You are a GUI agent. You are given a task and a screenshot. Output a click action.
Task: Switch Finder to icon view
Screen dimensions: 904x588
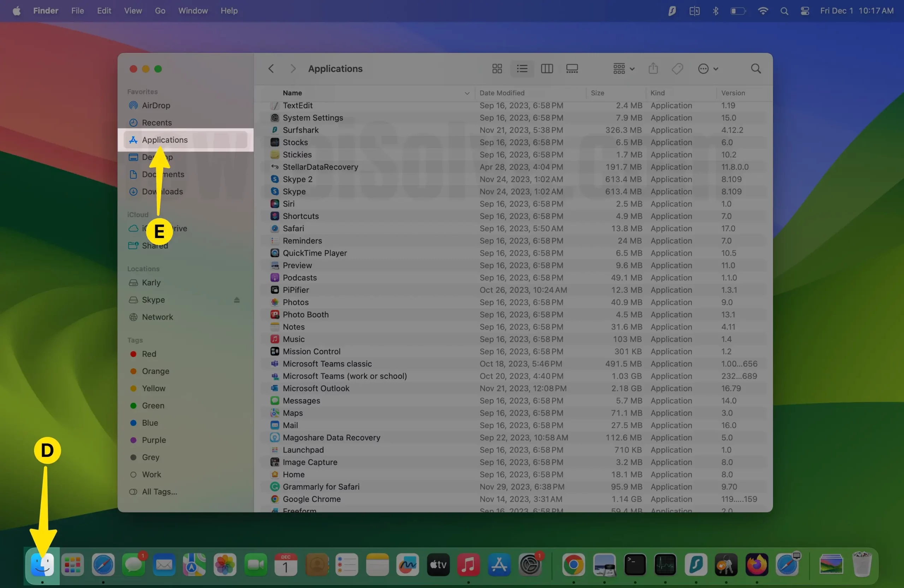tap(497, 69)
